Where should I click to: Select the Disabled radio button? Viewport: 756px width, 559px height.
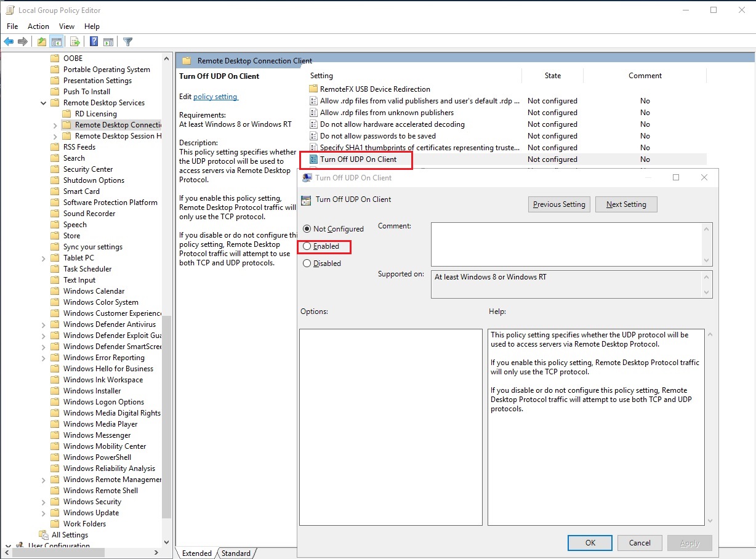coord(307,263)
